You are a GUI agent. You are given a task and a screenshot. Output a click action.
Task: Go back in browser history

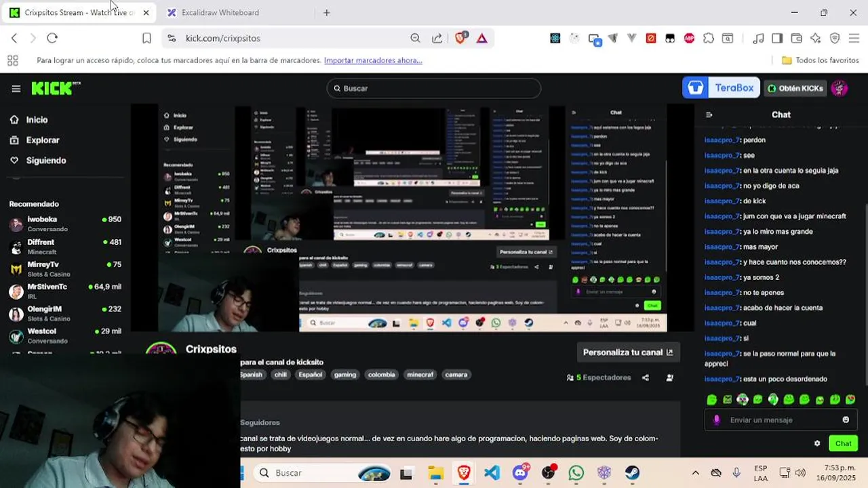(14, 38)
